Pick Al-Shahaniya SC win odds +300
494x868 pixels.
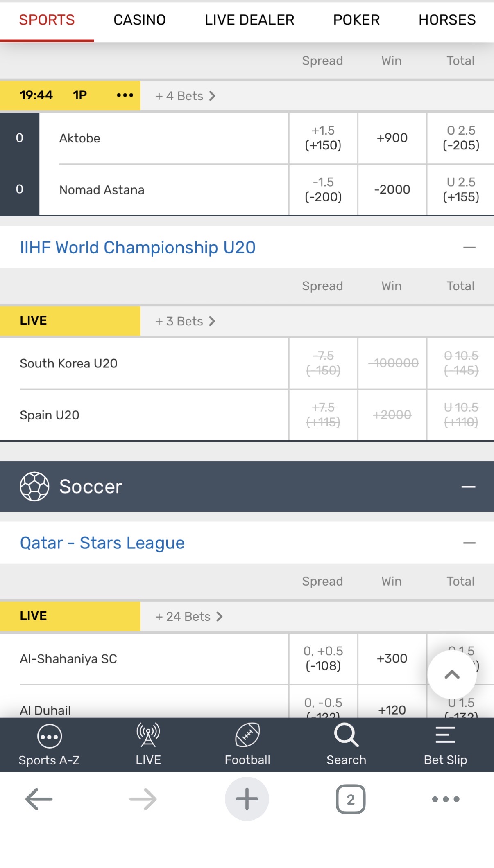click(392, 658)
